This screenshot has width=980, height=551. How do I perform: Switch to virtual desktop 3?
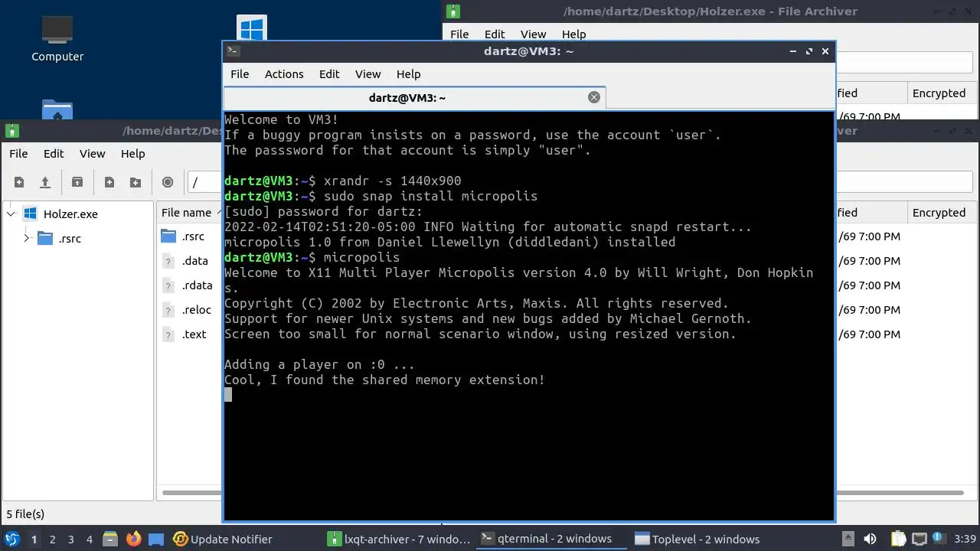(70, 540)
